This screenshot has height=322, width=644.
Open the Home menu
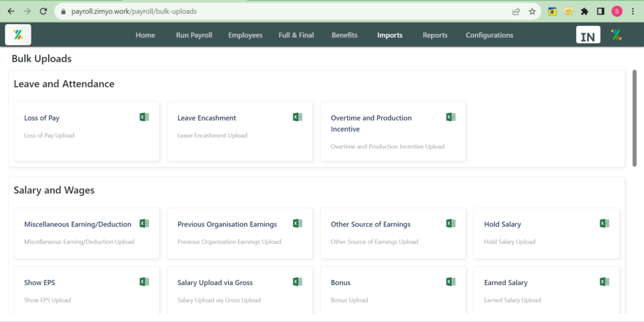coord(145,35)
